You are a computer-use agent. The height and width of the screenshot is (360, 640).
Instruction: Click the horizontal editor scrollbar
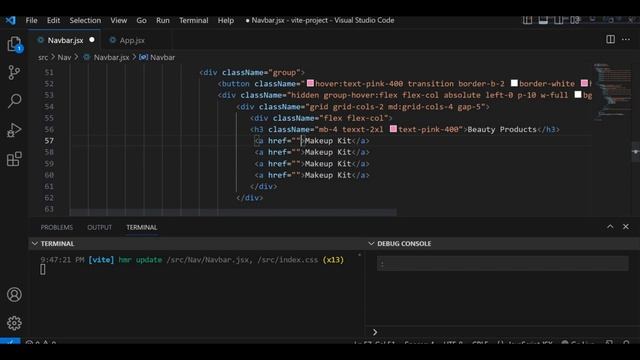coord(233,212)
